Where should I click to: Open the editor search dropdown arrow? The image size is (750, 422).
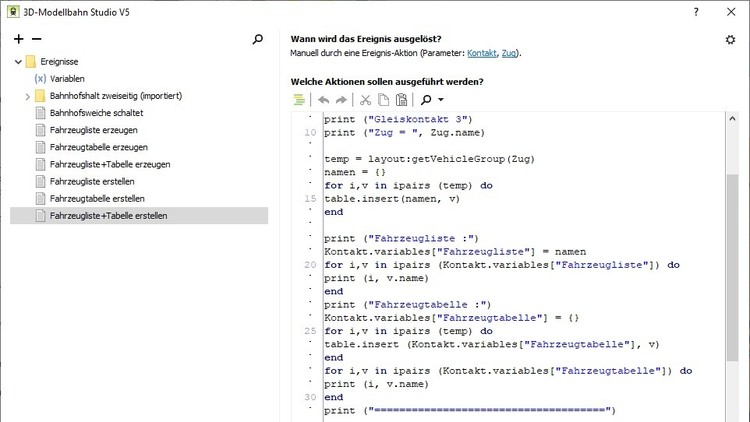click(441, 100)
